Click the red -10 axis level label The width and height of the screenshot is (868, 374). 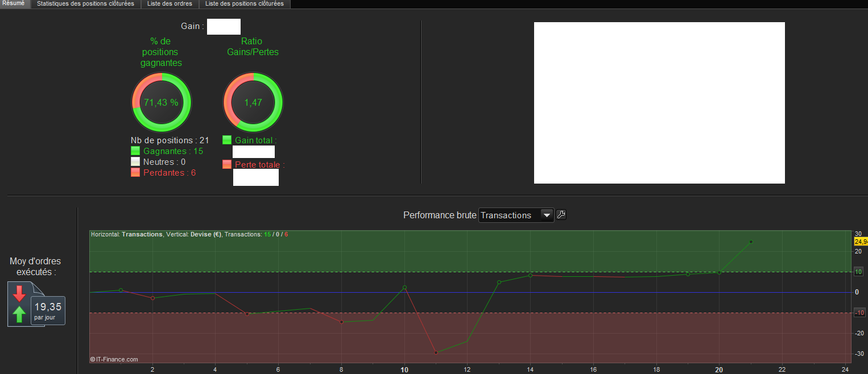point(859,313)
